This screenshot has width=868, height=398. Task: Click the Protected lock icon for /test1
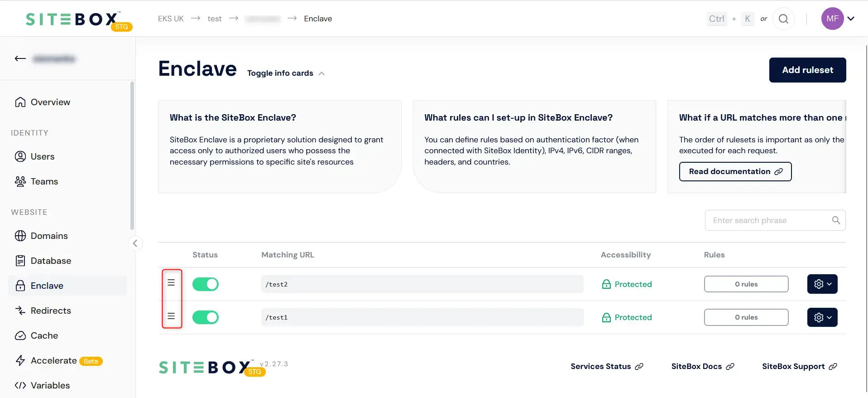click(606, 317)
